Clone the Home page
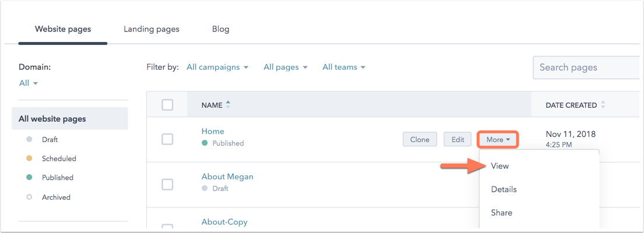The image size is (644, 233). tap(420, 139)
